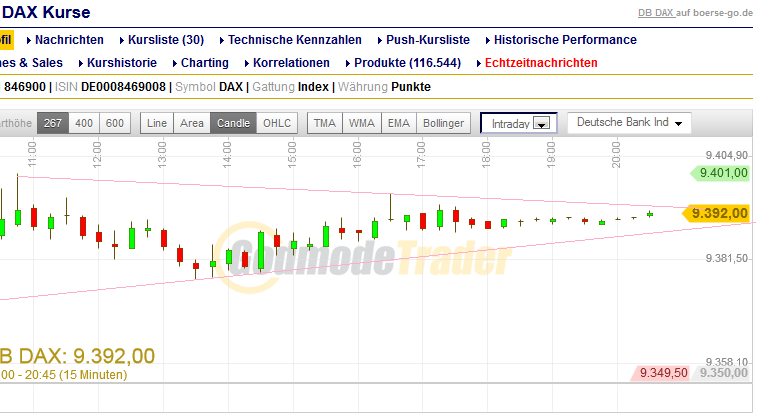
Task: Click arrow icon before Kurshistorie
Action: [x=81, y=64]
